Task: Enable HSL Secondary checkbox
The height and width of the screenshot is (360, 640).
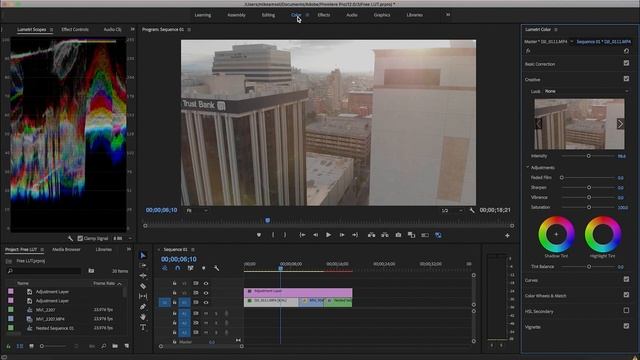Action: click(x=627, y=310)
